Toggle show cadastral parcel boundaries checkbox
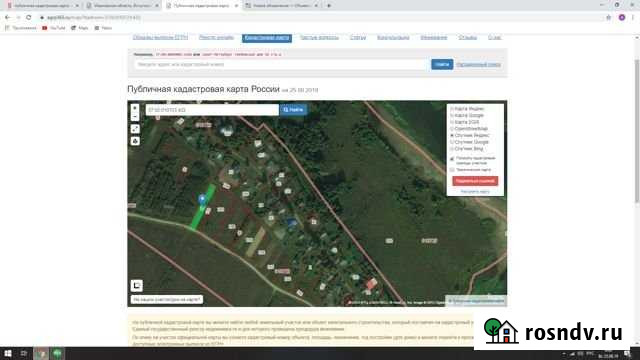The height and width of the screenshot is (360, 640). pos(452,158)
